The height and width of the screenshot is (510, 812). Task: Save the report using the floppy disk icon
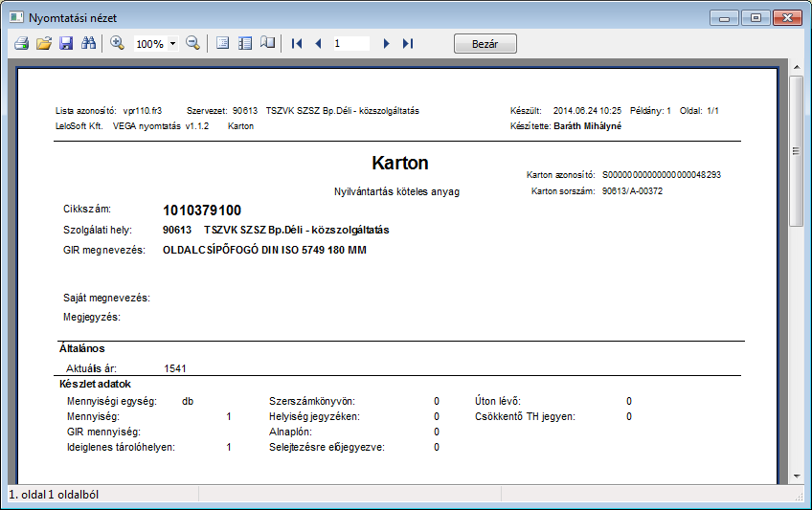coord(66,43)
